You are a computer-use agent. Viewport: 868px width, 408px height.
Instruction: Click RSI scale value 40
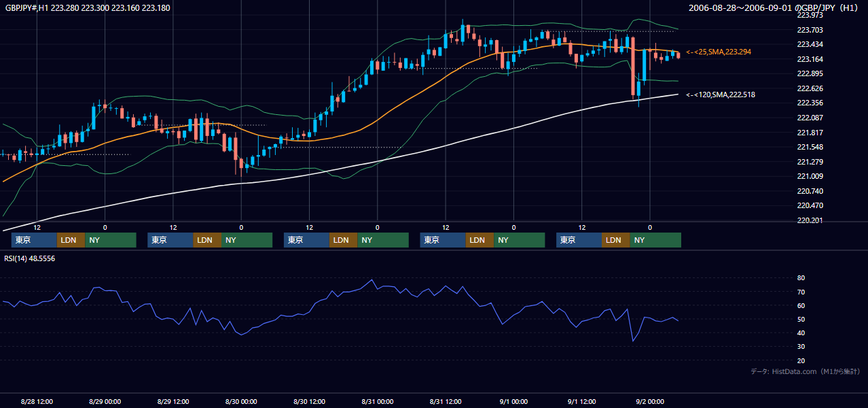coord(801,333)
